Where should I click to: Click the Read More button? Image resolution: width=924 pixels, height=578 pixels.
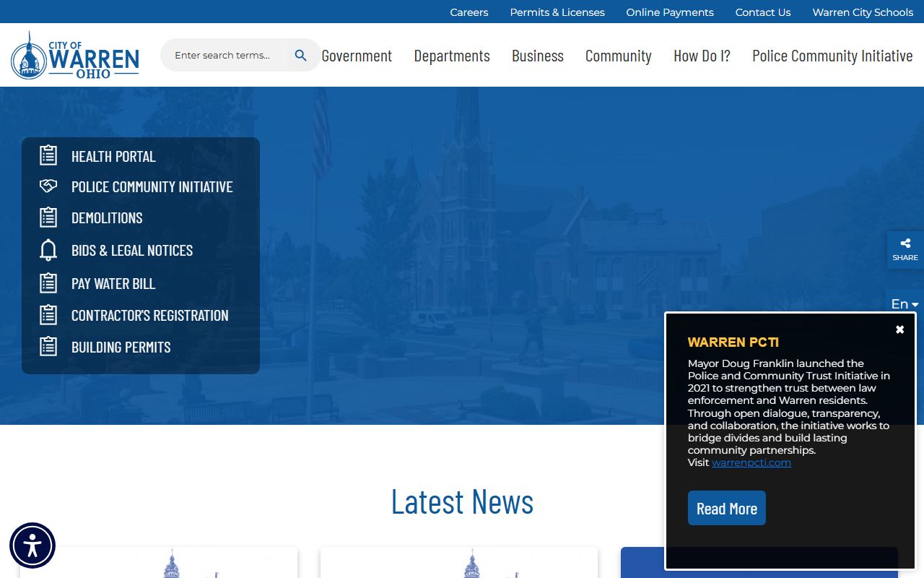[727, 508]
